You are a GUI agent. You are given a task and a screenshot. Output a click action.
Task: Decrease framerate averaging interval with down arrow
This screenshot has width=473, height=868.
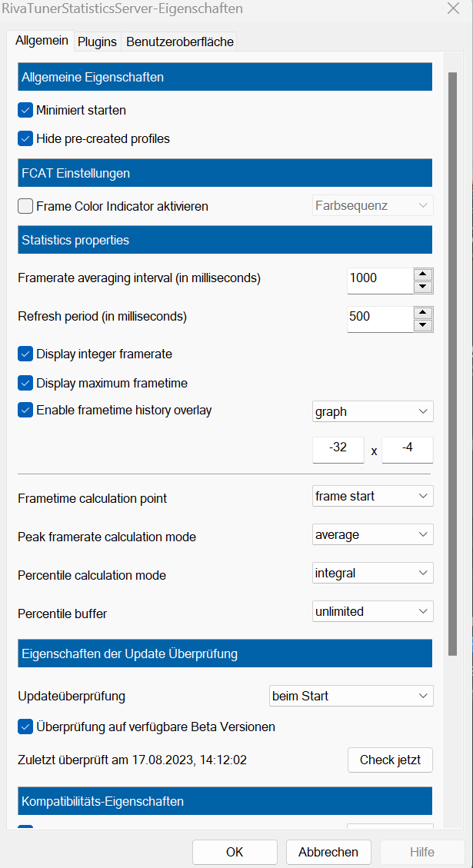tap(423, 286)
